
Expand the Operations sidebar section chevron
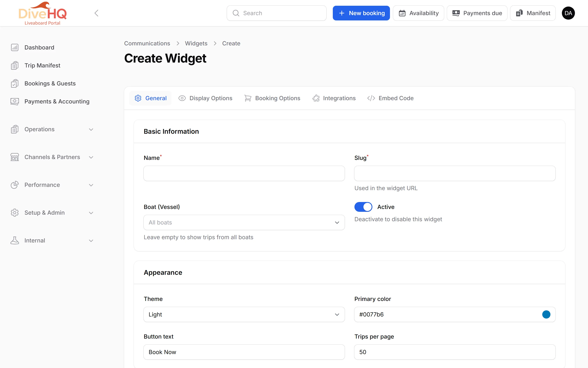[x=91, y=129]
